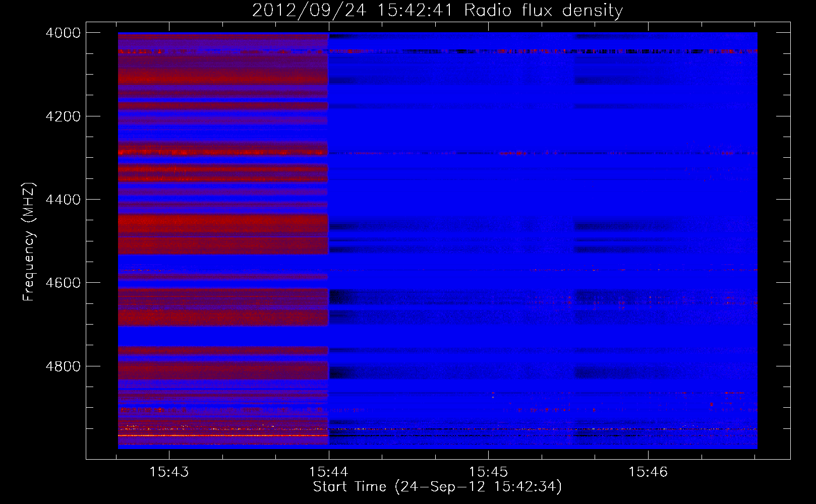The height and width of the screenshot is (504, 816).
Task: Click the 'Frequency (MHZ)' vertical axis title
Action: click(29, 242)
